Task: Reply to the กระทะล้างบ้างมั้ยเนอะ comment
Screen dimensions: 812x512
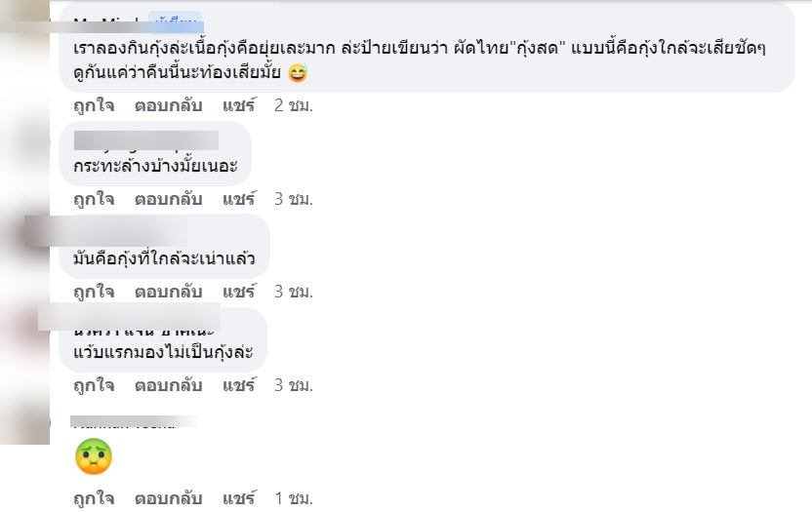Action: coord(168,199)
